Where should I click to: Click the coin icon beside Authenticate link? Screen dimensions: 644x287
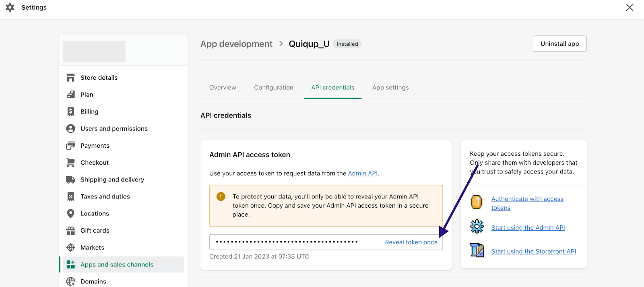[477, 202]
